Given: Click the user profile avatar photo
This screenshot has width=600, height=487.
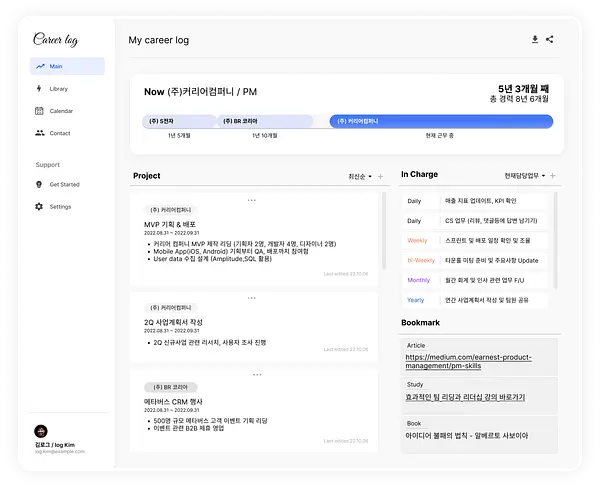Looking at the screenshot, I should pyautogui.click(x=41, y=431).
